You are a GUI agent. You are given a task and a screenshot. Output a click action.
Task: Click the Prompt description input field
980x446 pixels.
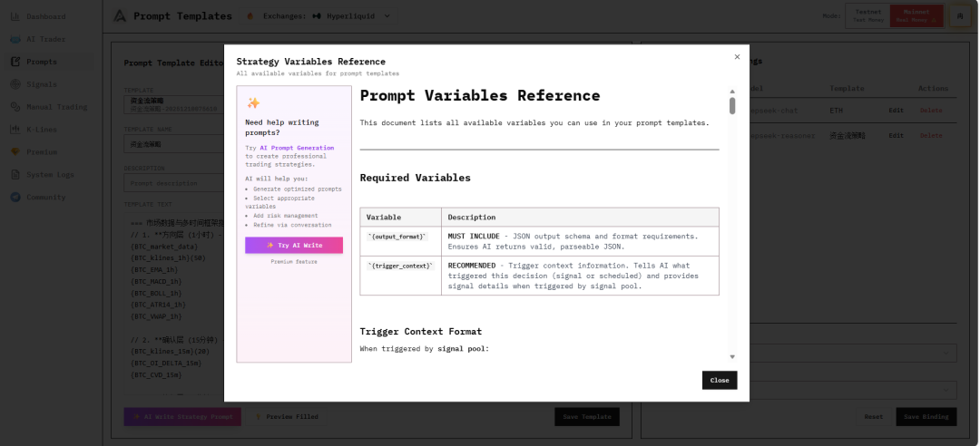(x=174, y=183)
